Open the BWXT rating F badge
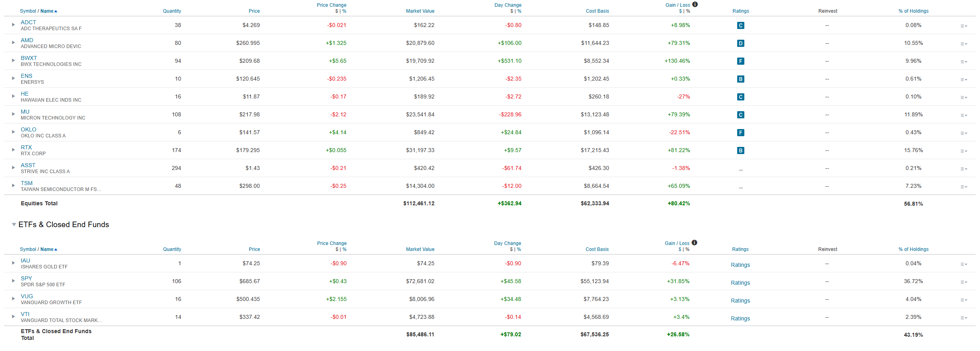 coord(740,61)
